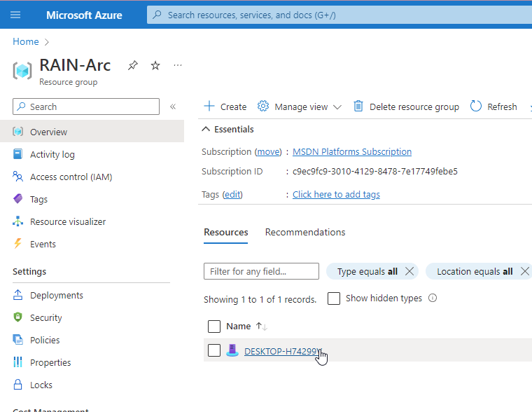This screenshot has width=532, height=412.
Task: Click the search magnifier icon in top bar
Action: pyautogui.click(x=157, y=15)
